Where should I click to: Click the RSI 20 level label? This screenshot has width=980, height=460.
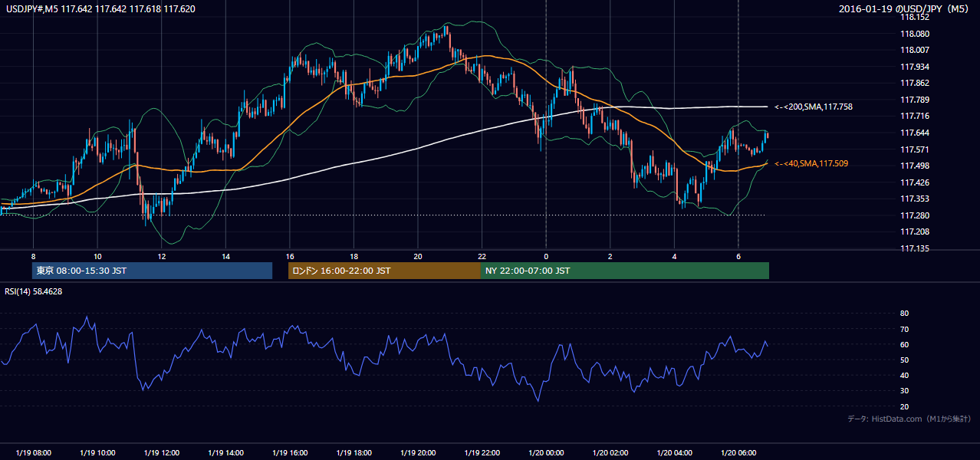click(904, 407)
